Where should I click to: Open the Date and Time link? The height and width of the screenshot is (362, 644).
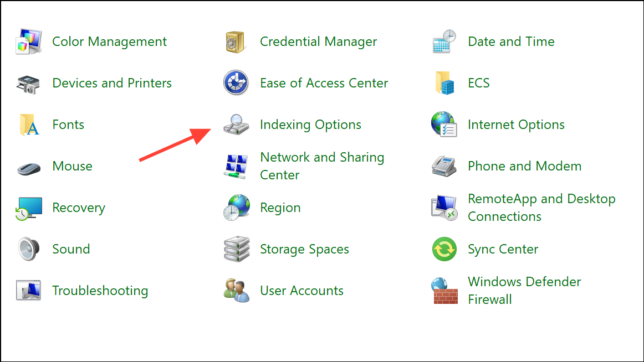coord(512,42)
